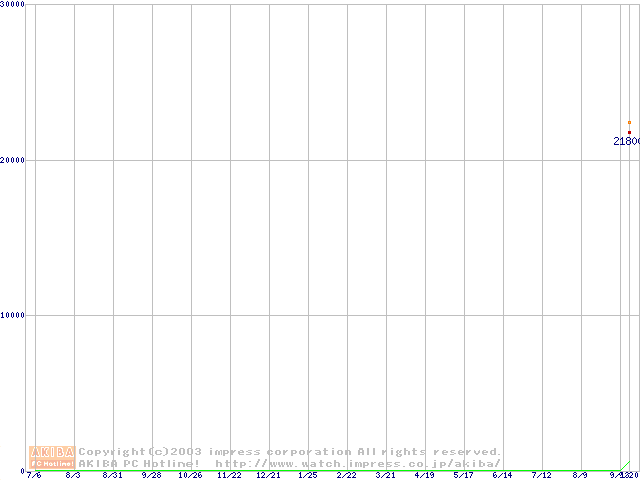Click the 7/12 date label
Image resolution: width=640 pixels, height=480 pixels.
coord(541,476)
